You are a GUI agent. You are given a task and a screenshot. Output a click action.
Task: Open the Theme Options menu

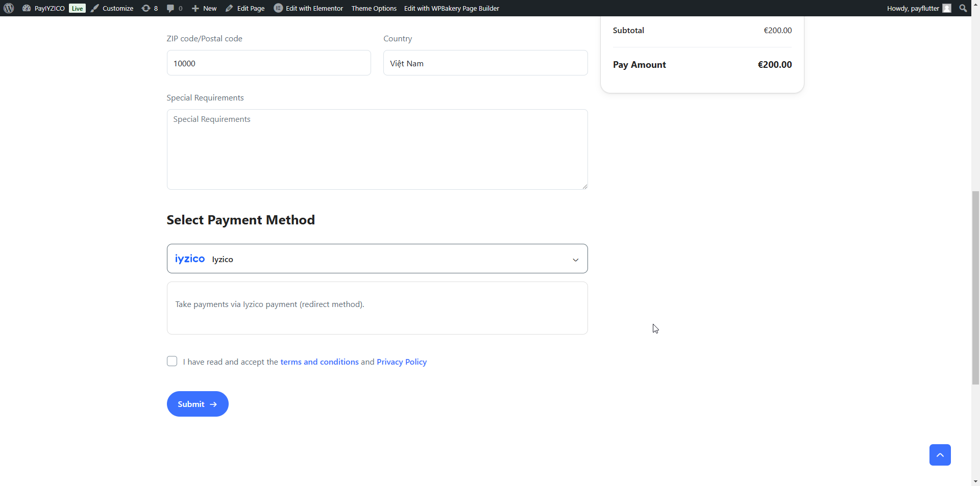[x=374, y=8]
